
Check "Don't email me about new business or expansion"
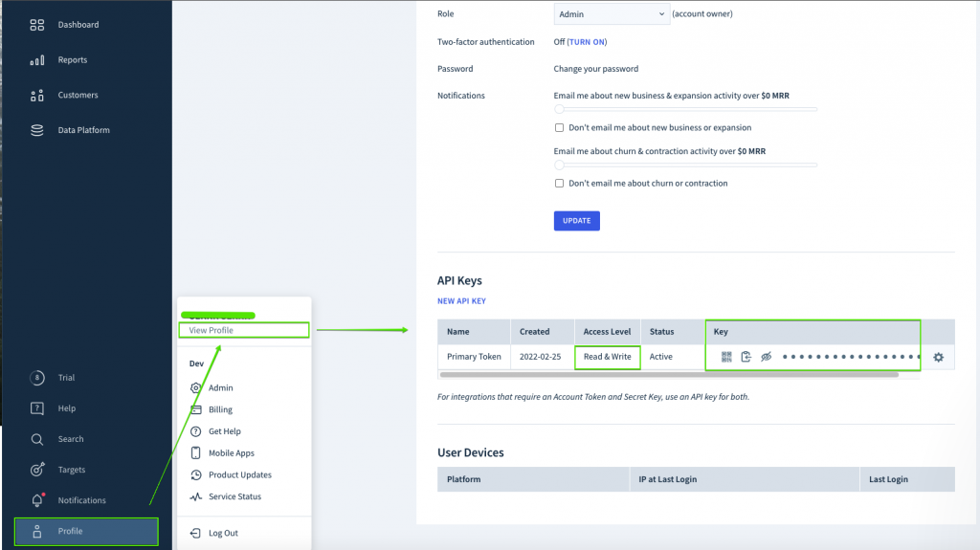tap(560, 127)
